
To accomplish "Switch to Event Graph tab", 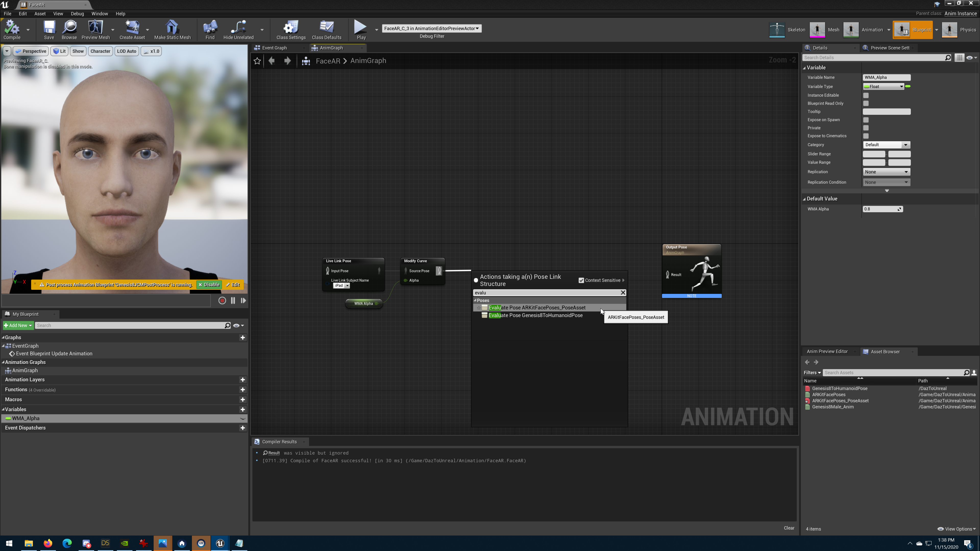I will pyautogui.click(x=274, y=48).
